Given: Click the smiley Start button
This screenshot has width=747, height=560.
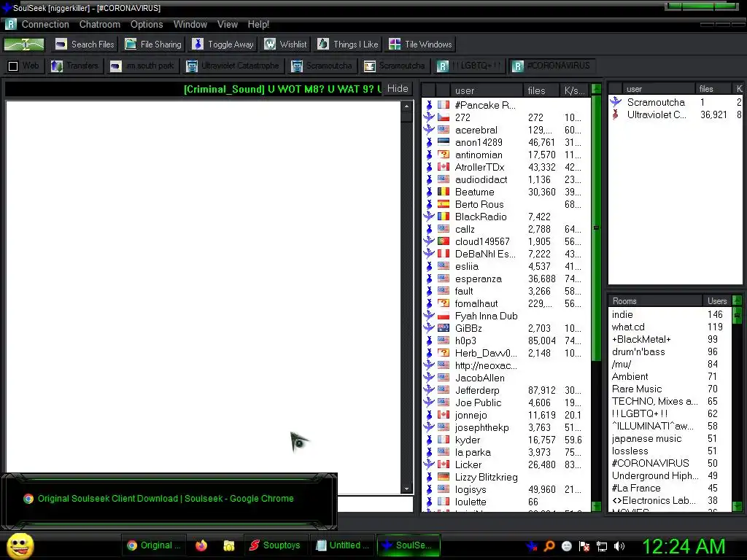Looking at the screenshot, I should 20,545.
